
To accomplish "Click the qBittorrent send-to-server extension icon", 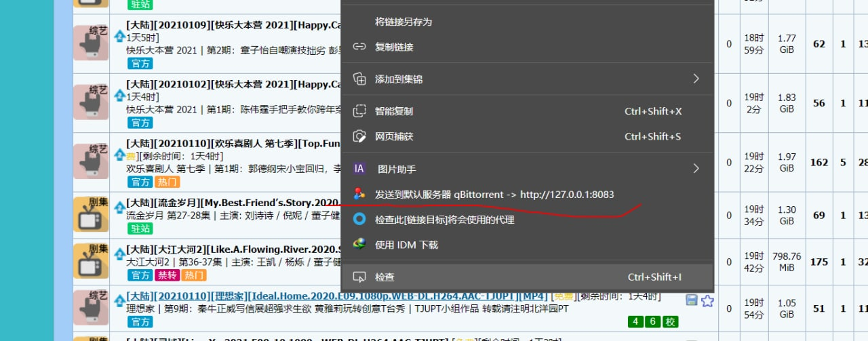I will coord(360,195).
